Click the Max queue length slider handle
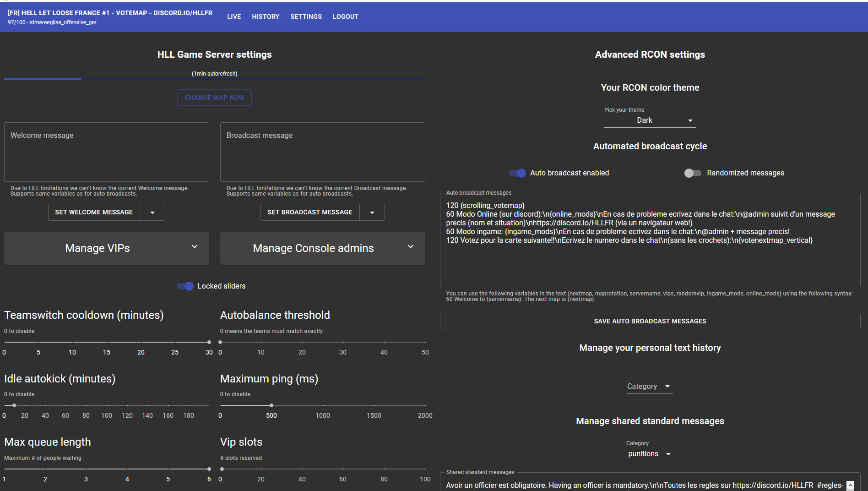Image resolution: width=868 pixels, height=491 pixels. pyautogui.click(x=209, y=469)
